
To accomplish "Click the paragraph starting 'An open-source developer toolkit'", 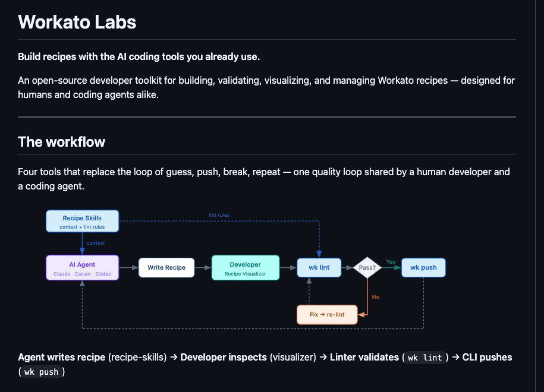I will [266, 87].
